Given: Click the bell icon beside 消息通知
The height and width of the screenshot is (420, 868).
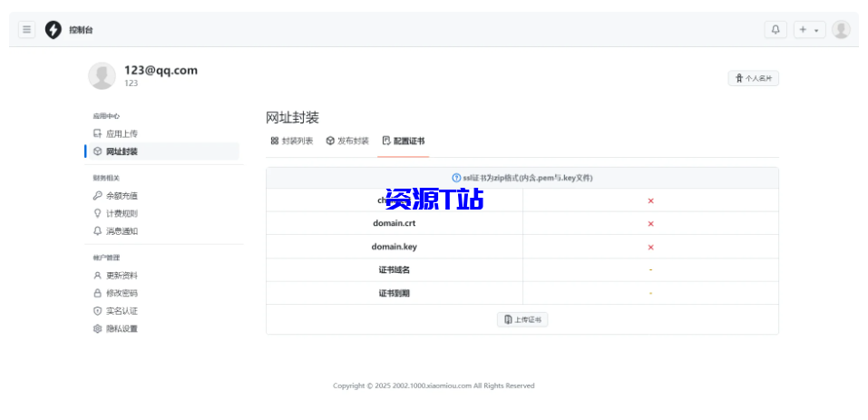Looking at the screenshot, I should [97, 230].
